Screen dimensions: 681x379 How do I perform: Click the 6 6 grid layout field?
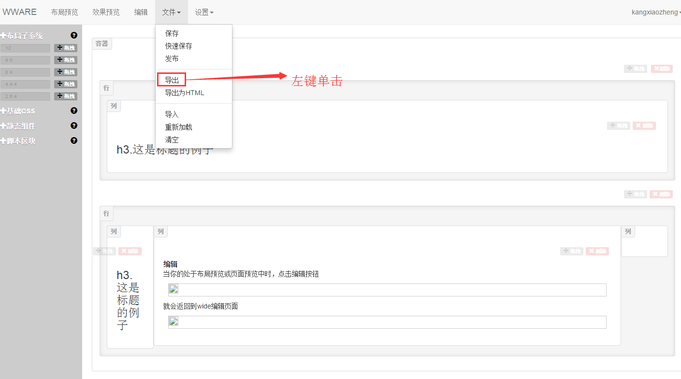(26, 60)
